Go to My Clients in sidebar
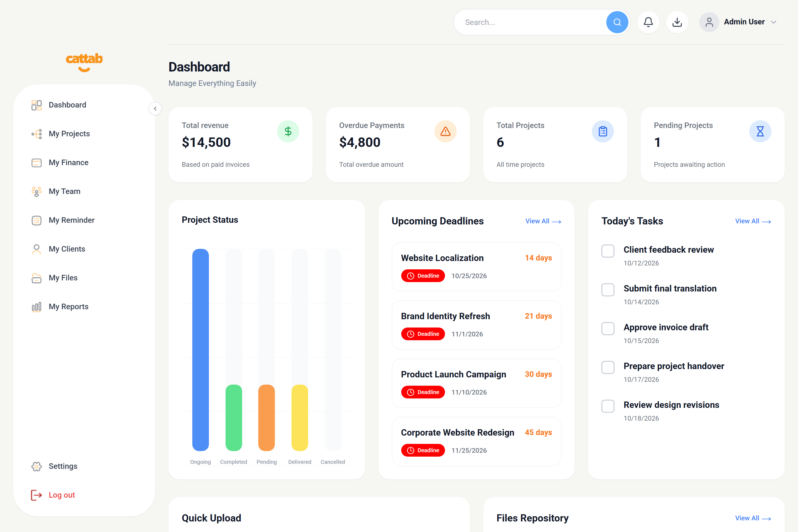 pyautogui.click(x=67, y=249)
